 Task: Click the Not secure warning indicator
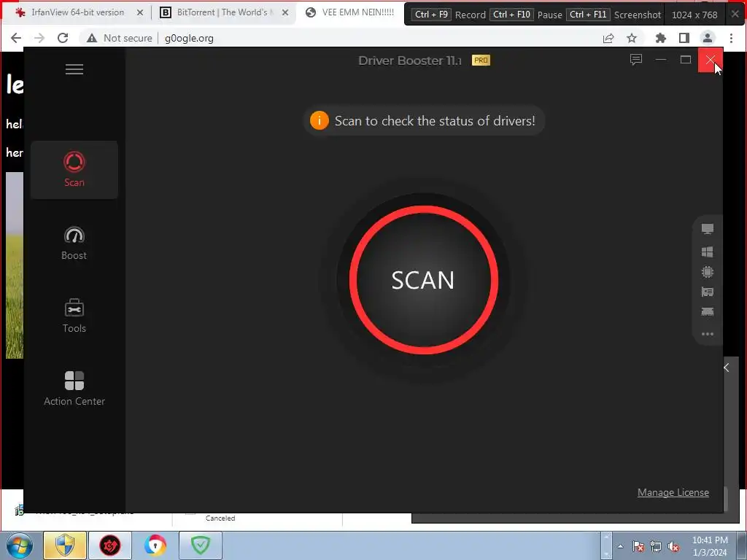click(120, 38)
